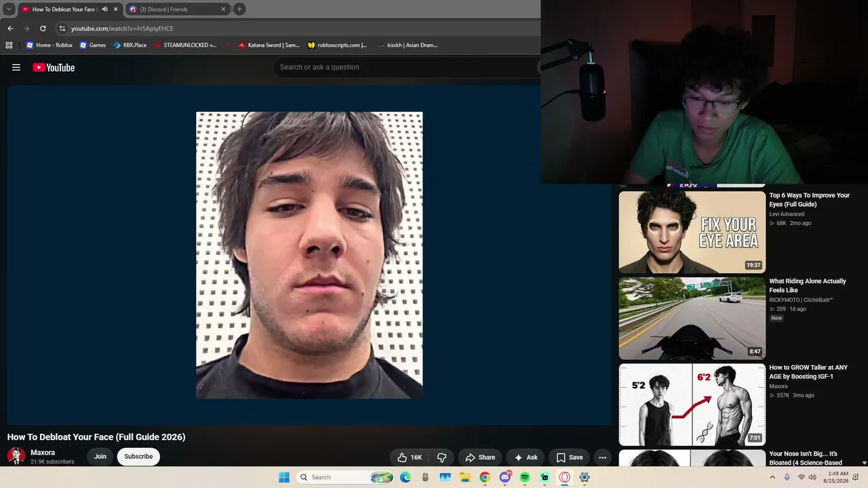The height and width of the screenshot is (488, 868).
Task: Open the kisskh Asian Drama bookmark
Action: (408, 45)
